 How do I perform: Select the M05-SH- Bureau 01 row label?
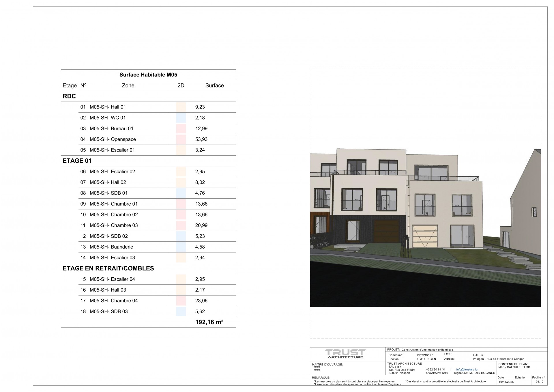(x=111, y=129)
